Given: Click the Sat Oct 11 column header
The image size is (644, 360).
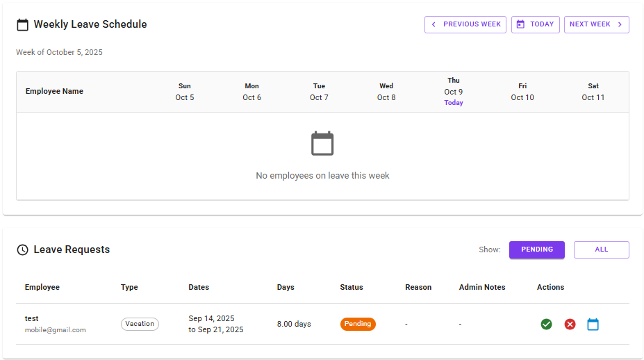Looking at the screenshot, I should [593, 92].
